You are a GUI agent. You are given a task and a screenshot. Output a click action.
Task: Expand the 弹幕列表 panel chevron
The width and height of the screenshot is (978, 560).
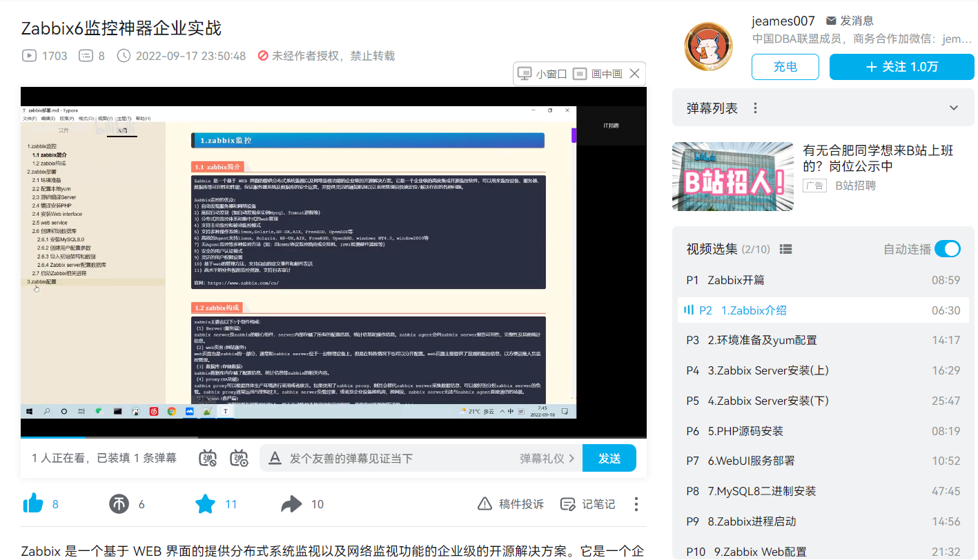pyautogui.click(x=954, y=108)
